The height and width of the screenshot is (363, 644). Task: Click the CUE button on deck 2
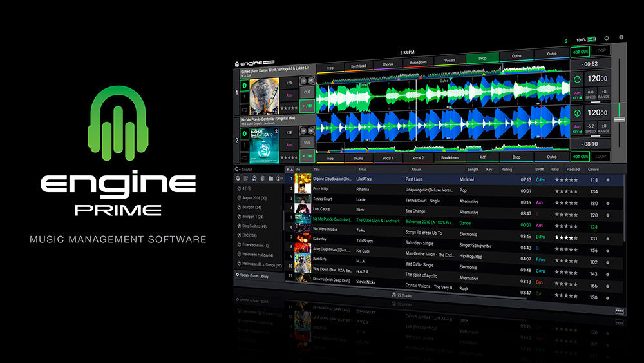tap(307, 142)
